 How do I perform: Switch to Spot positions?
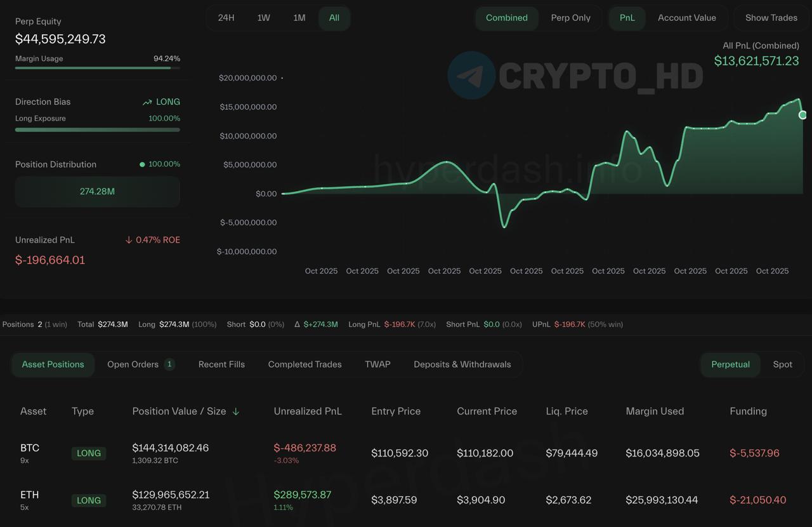(782, 364)
